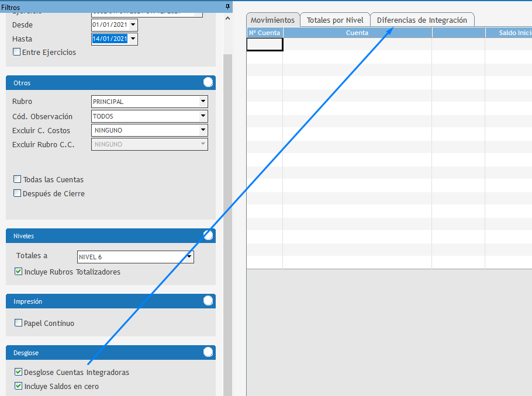The image size is (532, 396).
Task: Collapse the Impresión section with its round icon
Action: coord(208,301)
